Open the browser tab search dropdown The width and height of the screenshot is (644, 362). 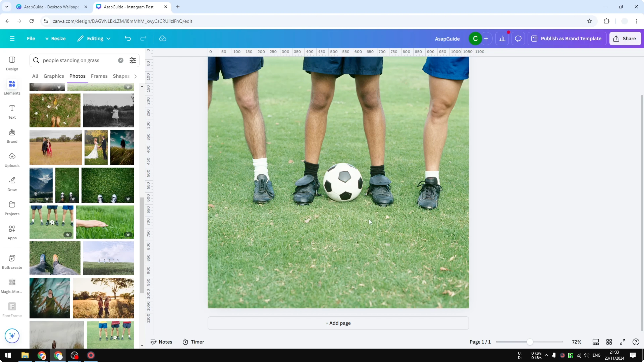(x=7, y=7)
